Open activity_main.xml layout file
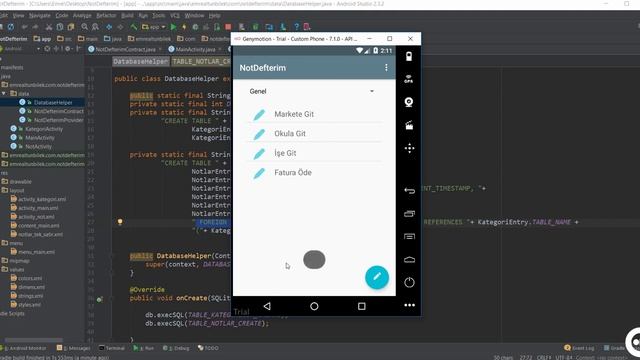The width and height of the screenshot is (640, 360). tap(38, 208)
